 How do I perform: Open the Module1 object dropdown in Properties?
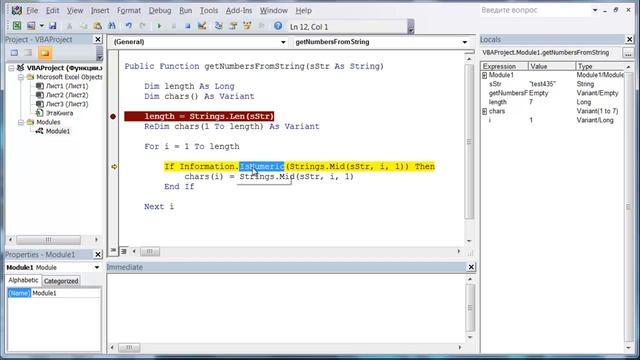coord(97,267)
